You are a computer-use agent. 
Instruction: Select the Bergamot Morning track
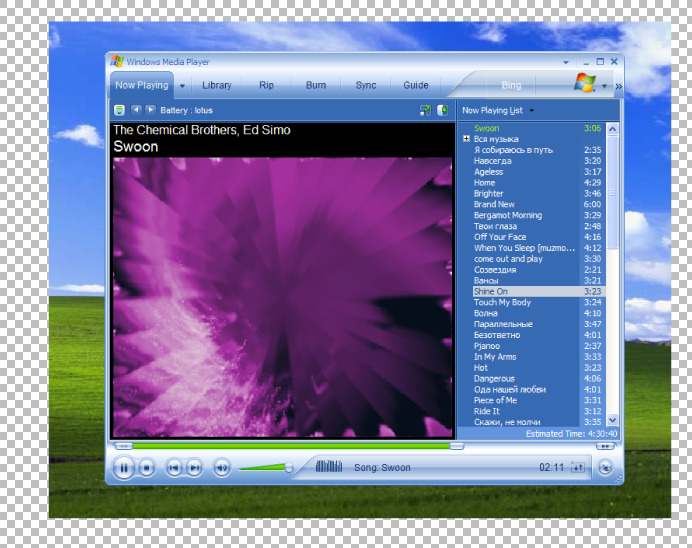[537, 215]
